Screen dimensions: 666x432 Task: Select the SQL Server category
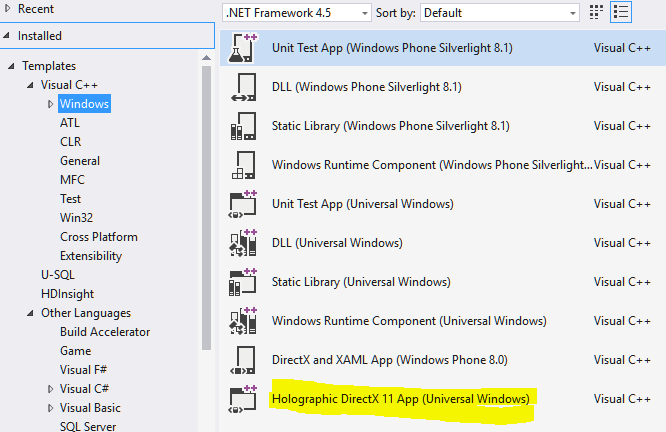[x=88, y=426]
